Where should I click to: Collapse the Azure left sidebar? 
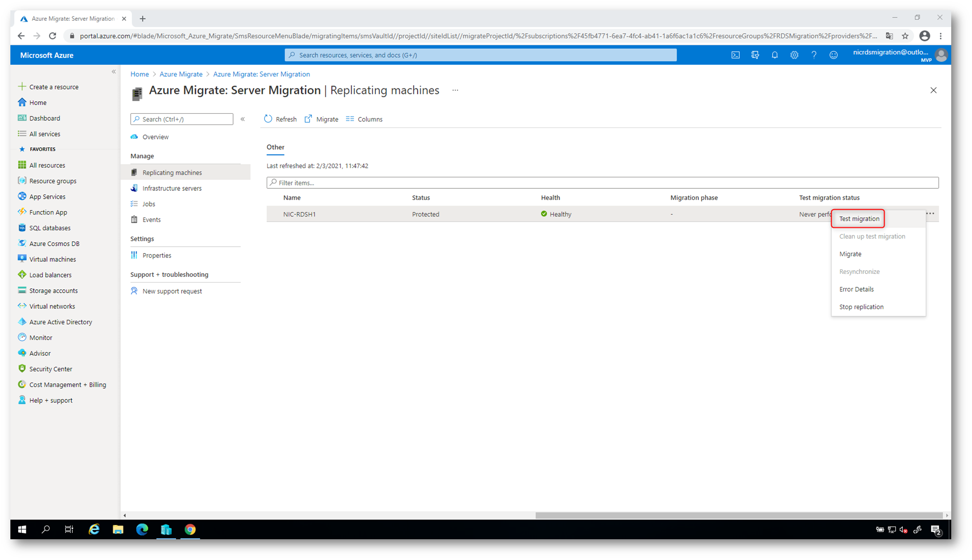(114, 72)
